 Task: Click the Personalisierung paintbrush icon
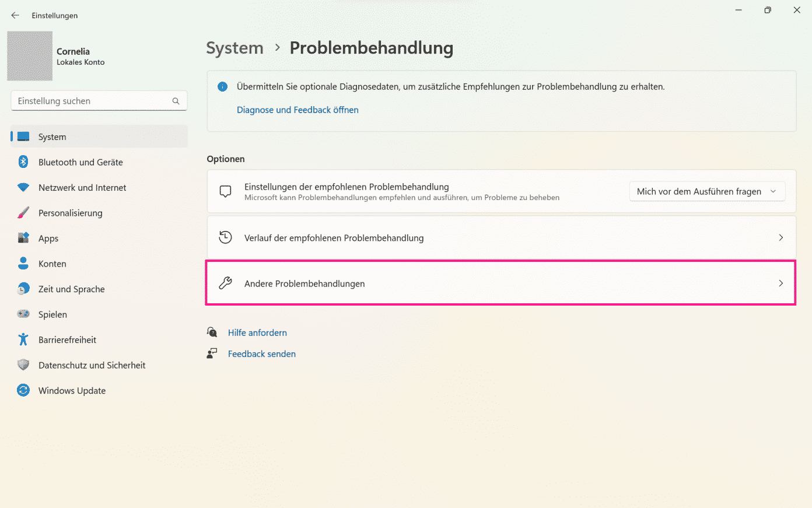(x=23, y=213)
